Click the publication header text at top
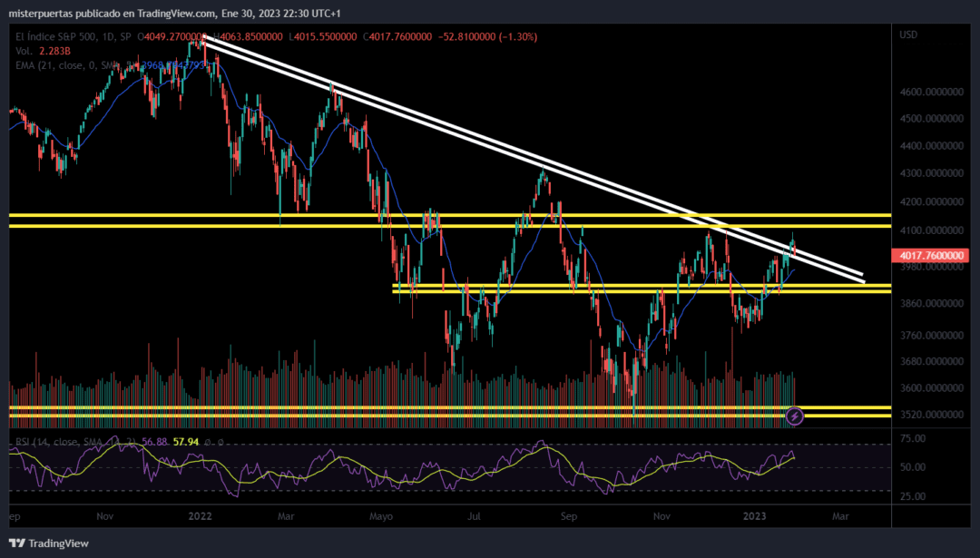The height and width of the screenshot is (558, 980). click(174, 13)
